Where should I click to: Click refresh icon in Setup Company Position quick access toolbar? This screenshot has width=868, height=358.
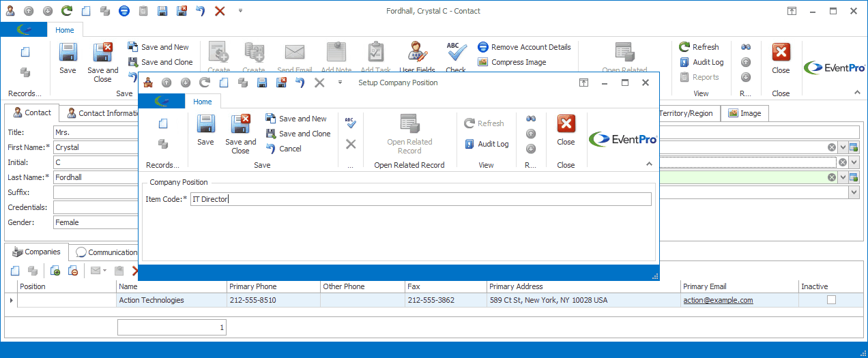pyautogui.click(x=205, y=83)
